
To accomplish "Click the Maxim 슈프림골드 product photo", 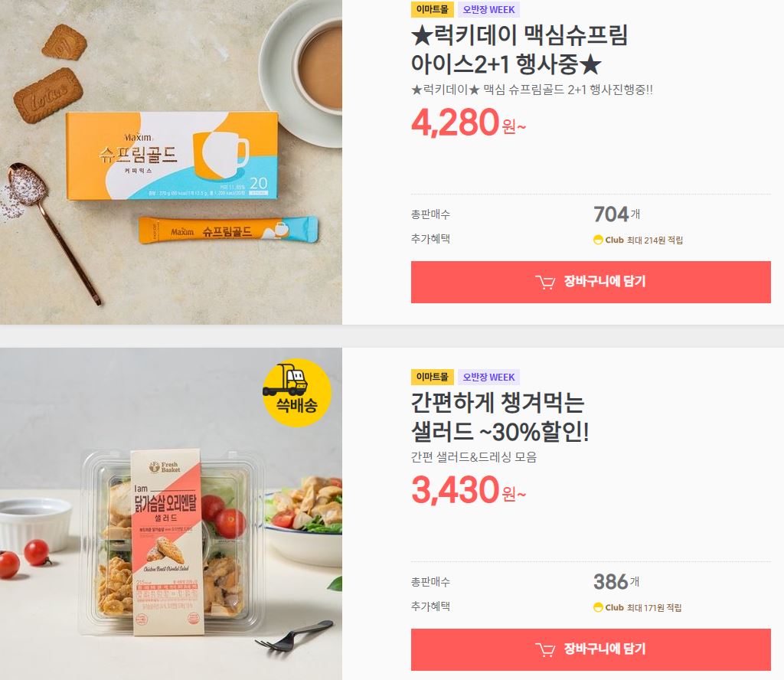I will 171,162.
